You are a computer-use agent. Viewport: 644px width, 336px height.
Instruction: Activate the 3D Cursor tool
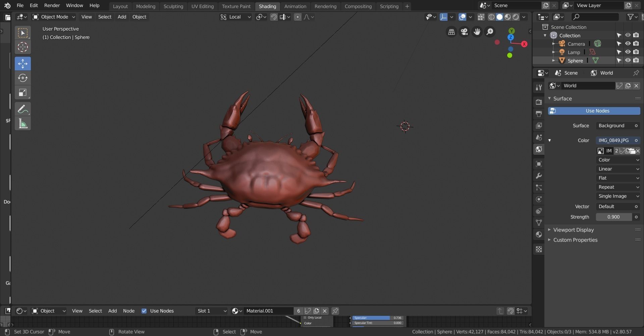pyautogui.click(x=23, y=47)
